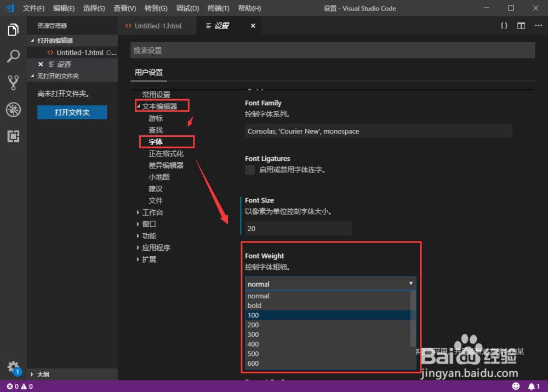Open the Extensions view in activity bar
Viewport: 548px width, 392px height.
13,136
